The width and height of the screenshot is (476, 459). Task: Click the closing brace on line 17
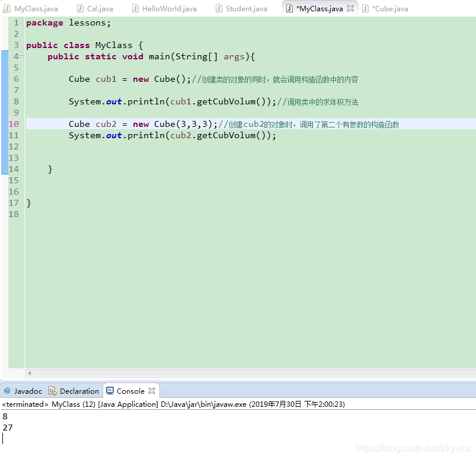point(29,203)
